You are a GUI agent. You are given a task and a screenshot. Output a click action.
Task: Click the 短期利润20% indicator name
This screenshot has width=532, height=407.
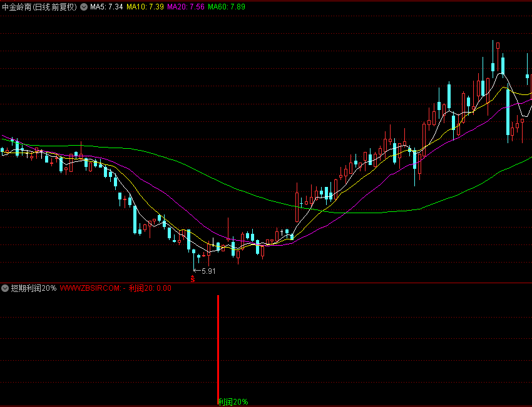(34, 288)
